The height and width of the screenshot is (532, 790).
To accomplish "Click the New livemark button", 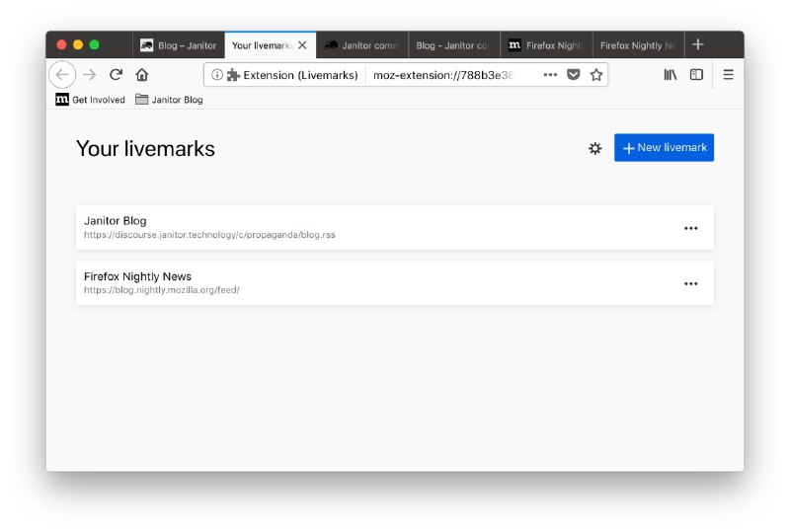I will click(664, 148).
